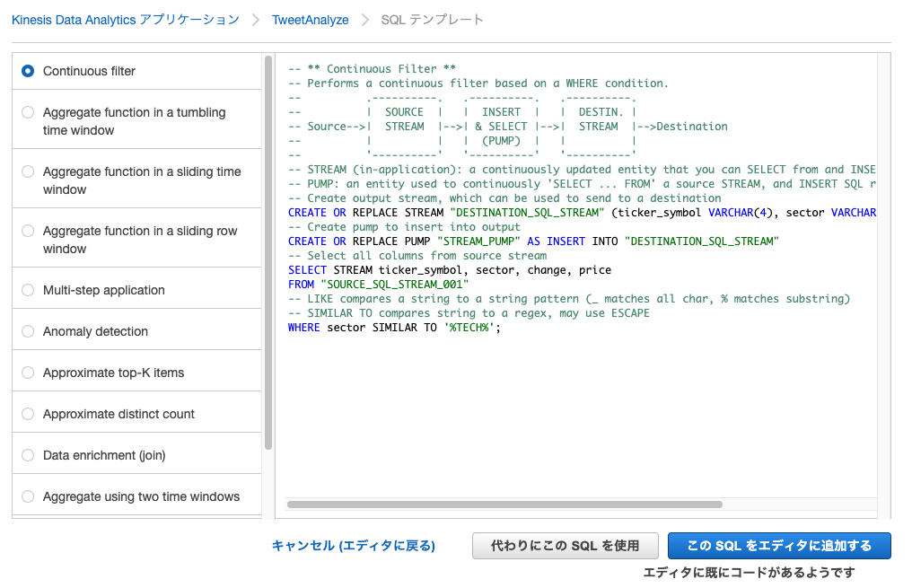Choose the Anomaly detection template
The width and height of the screenshot is (912, 588).
[x=27, y=331]
